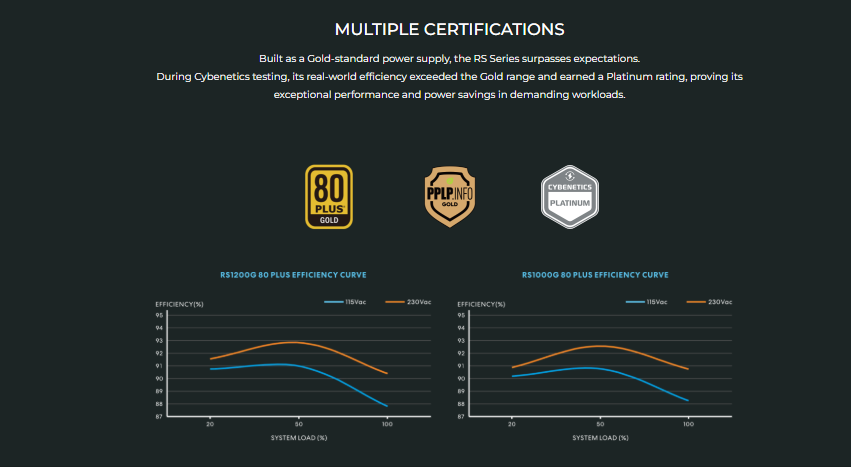
Task: Toggle the 230Vac legend in RS1200G chart
Action: 419,301
